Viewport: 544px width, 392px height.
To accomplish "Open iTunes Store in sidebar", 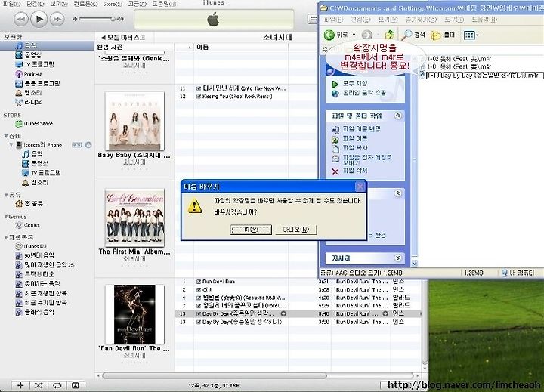I will [39, 124].
